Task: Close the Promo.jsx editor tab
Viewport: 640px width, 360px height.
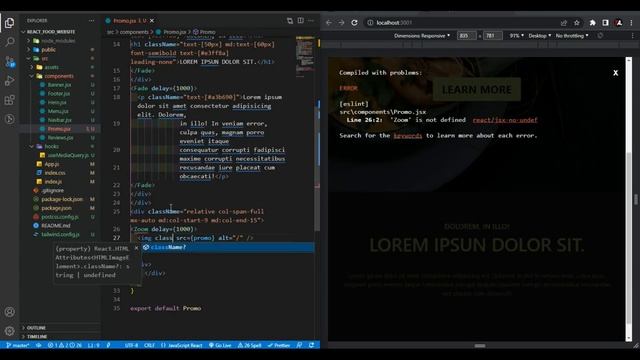Action: (x=152, y=20)
